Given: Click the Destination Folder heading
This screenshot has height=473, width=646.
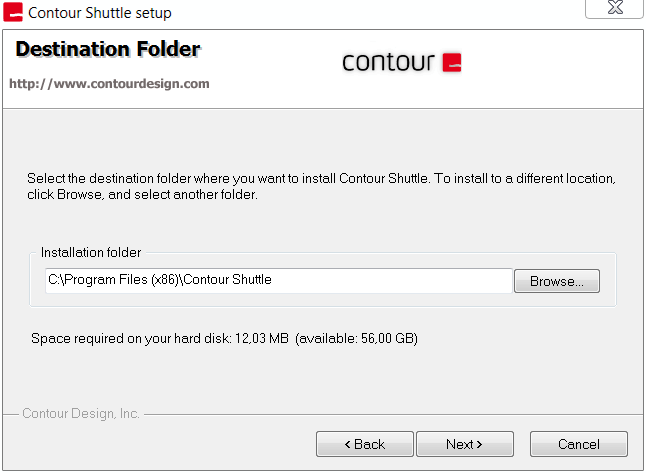Looking at the screenshot, I should tap(108, 49).
